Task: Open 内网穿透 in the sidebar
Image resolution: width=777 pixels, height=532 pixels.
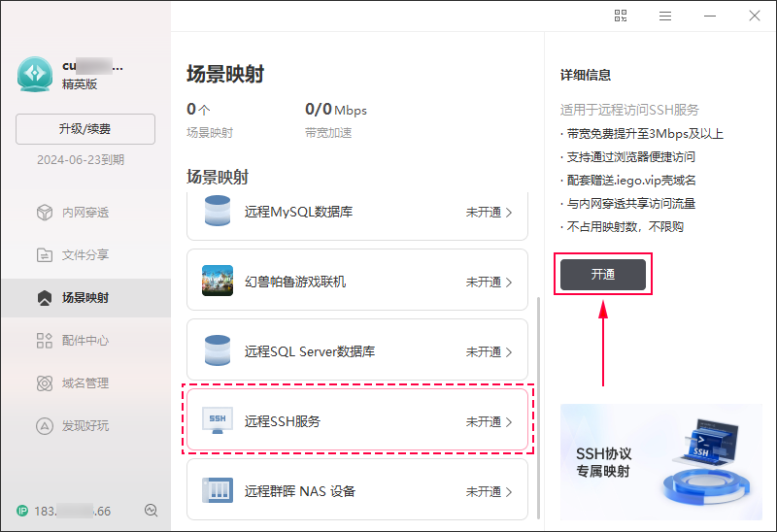Action: click(x=44, y=213)
